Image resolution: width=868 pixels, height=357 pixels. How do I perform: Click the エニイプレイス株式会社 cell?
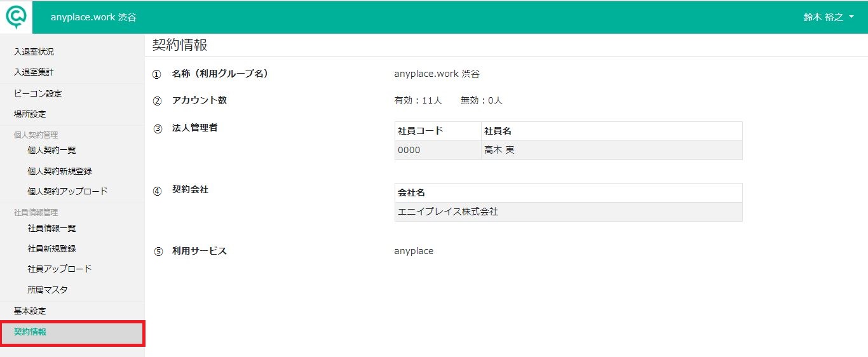click(x=569, y=212)
